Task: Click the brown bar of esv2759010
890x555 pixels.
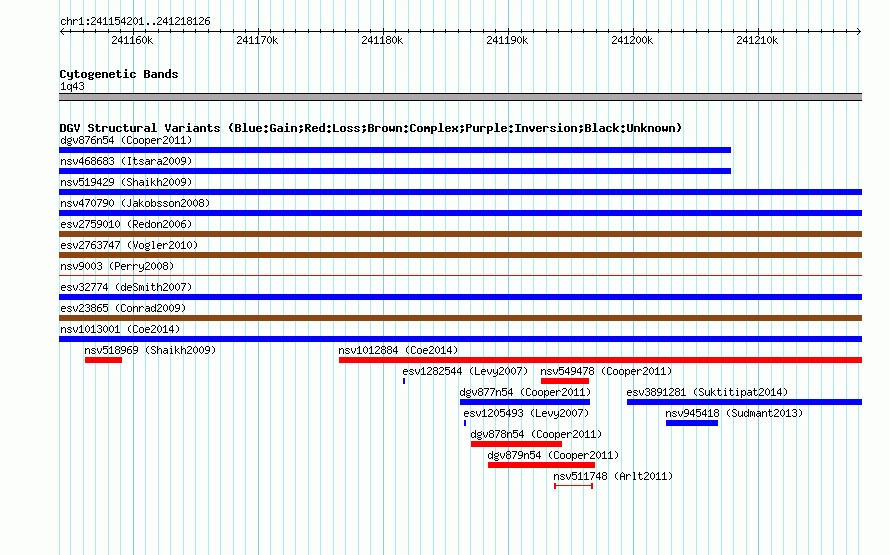Action: tap(460, 234)
